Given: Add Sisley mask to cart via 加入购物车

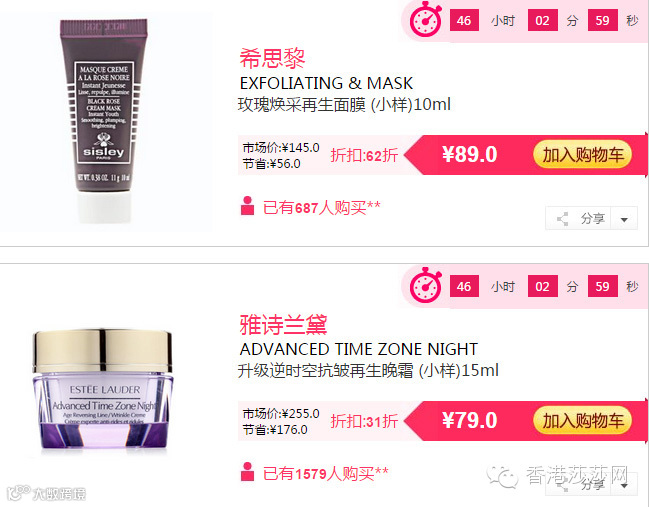Looking at the screenshot, I should pos(582,154).
